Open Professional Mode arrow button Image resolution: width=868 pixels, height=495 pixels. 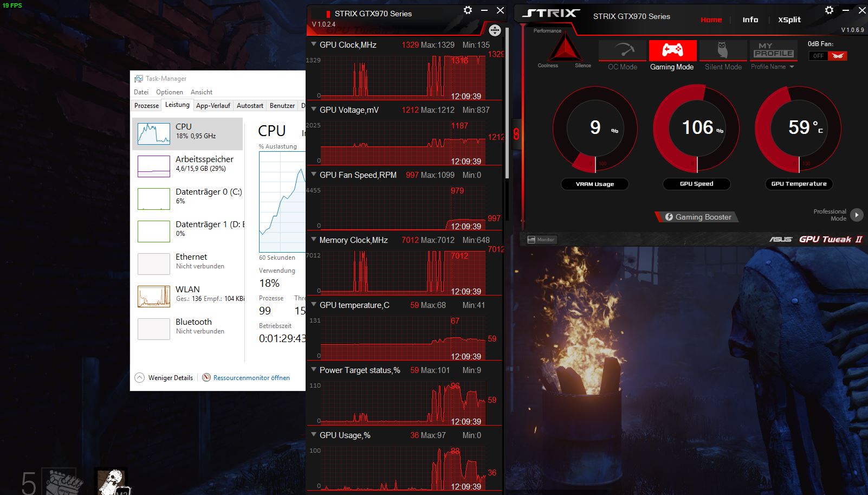point(857,215)
